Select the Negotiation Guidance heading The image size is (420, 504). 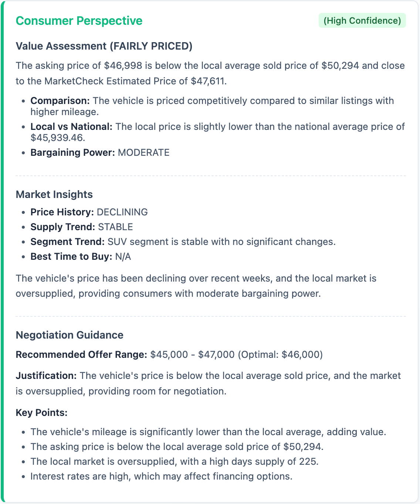70,335
